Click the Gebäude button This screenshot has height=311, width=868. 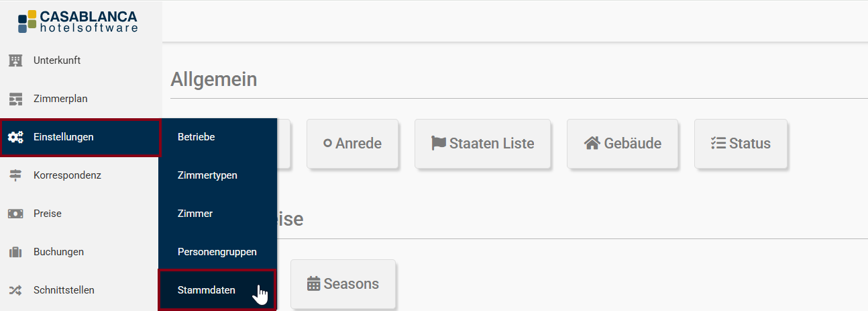pos(622,144)
